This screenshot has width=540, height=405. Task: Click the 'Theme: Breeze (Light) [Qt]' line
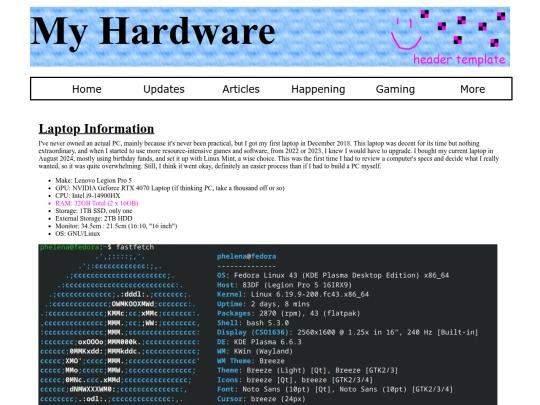pos(307,371)
